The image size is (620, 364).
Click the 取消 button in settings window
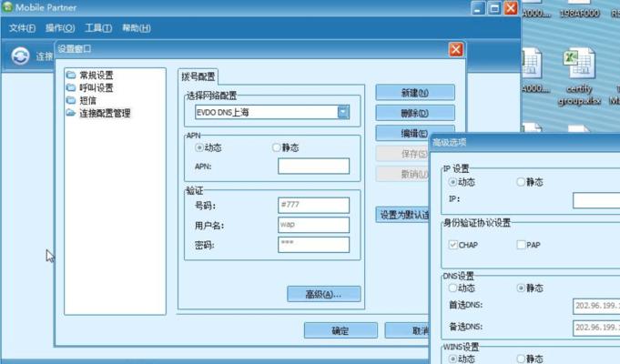pos(407,330)
